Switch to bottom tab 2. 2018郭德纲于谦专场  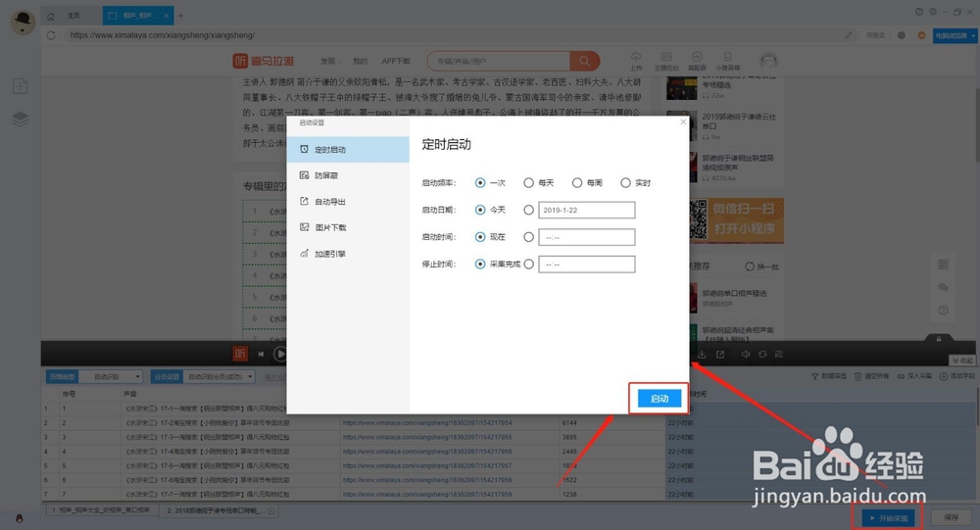pyautogui.click(x=219, y=510)
